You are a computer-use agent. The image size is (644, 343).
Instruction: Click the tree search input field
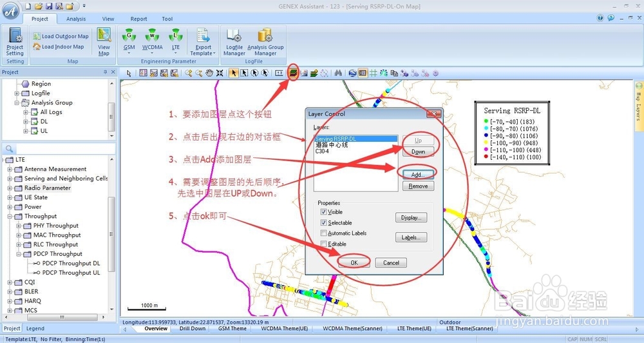click(66, 149)
